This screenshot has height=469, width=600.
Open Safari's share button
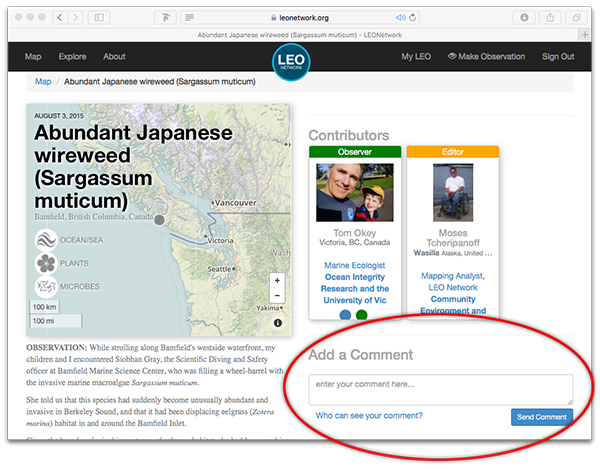pos(549,17)
